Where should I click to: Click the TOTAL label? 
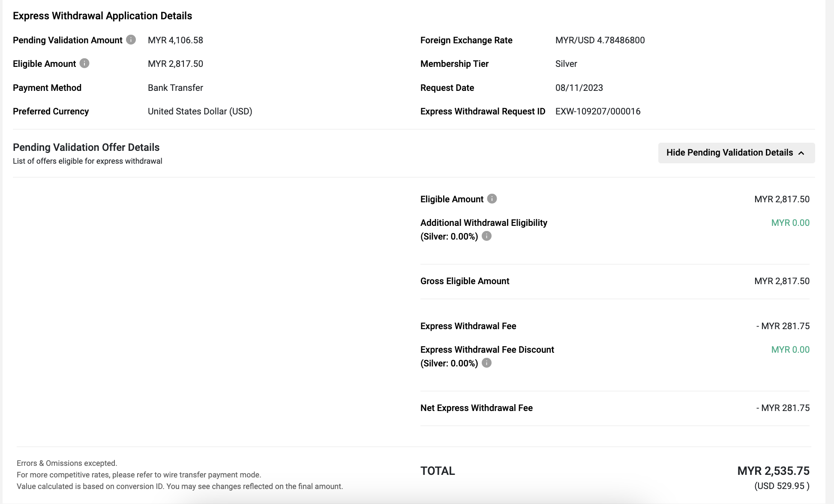(438, 471)
